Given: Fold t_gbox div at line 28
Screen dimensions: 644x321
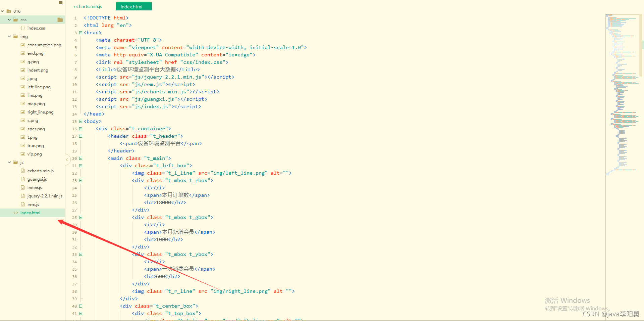Looking at the screenshot, I should [80, 217].
